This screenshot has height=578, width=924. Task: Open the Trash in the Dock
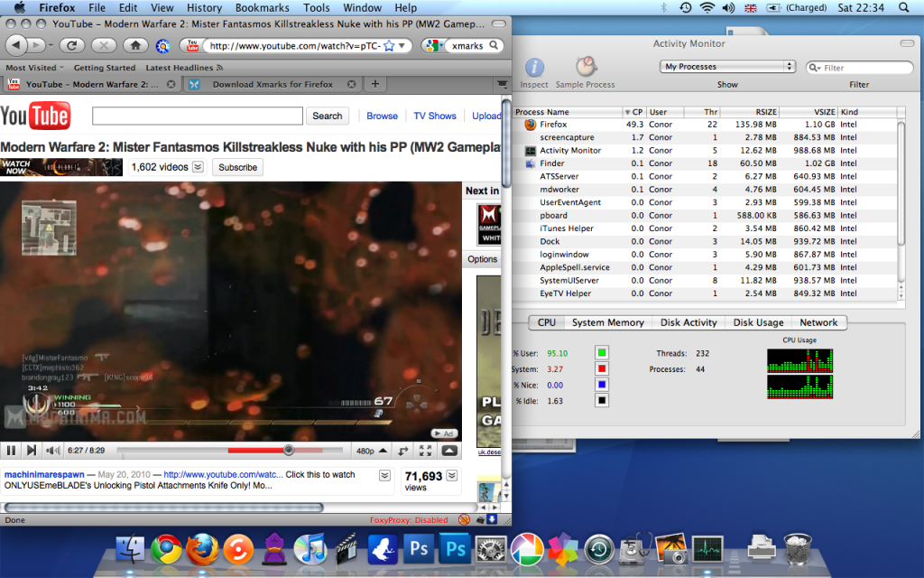coord(798,548)
